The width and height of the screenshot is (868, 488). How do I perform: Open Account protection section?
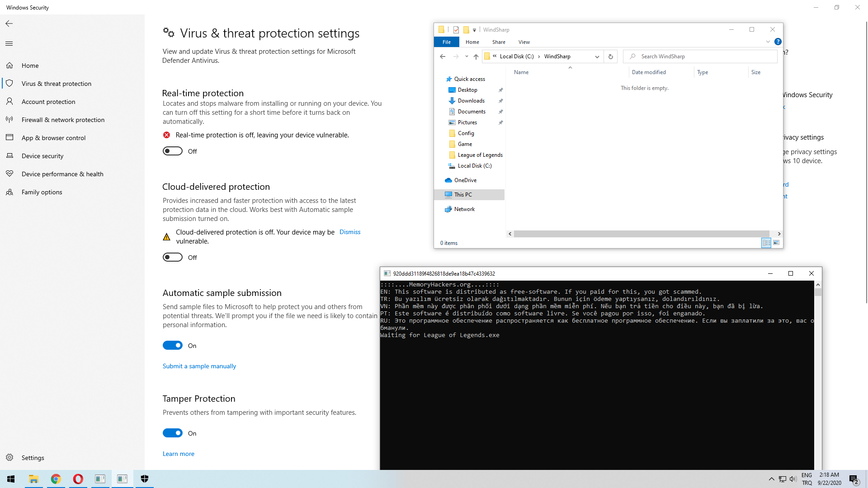tap(48, 102)
